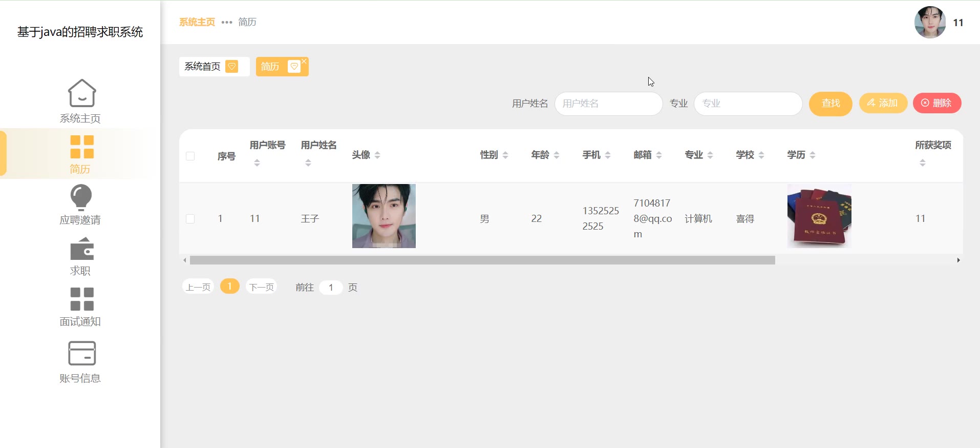Click the username 11 at top right
Image resolution: width=980 pixels, height=448 pixels.
(x=958, y=23)
